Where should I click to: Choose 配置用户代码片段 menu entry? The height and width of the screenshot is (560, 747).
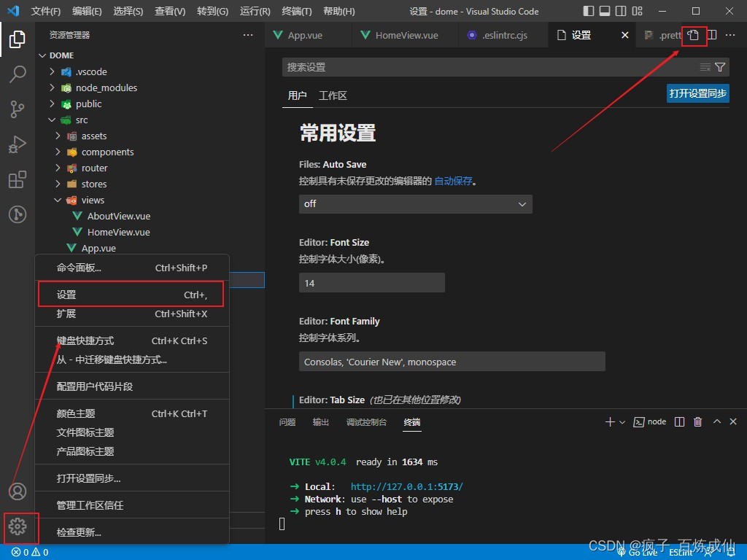coord(132,386)
